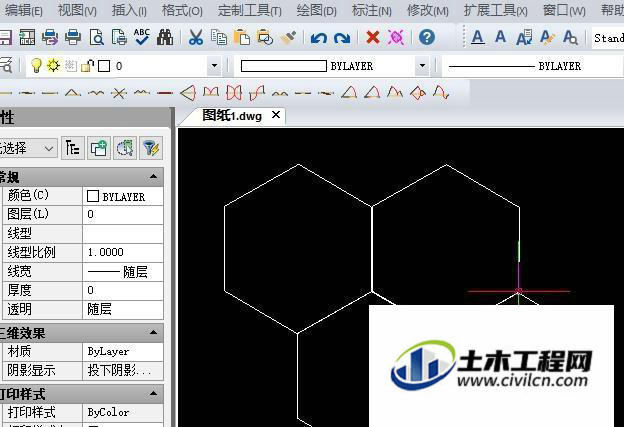Click the red X delete icon
The height and width of the screenshot is (427, 624).
tap(373, 37)
